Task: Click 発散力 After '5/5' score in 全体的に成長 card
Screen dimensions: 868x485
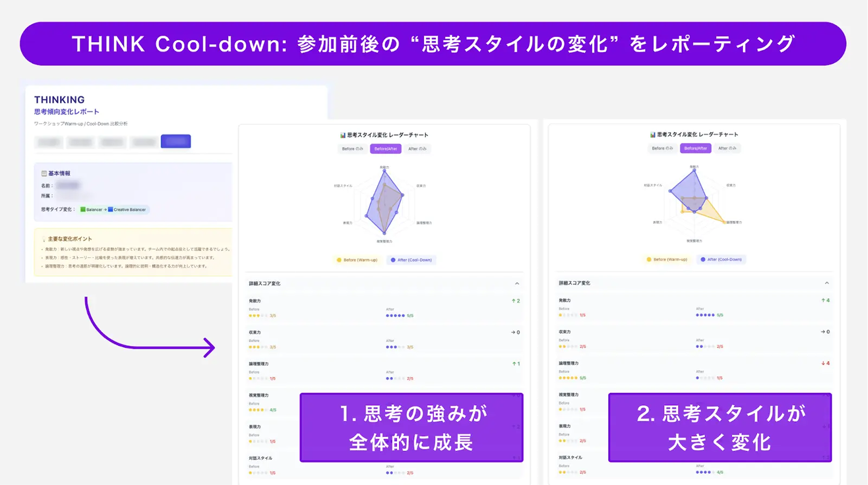Action: pyautogui.click(x=410, y=316)
